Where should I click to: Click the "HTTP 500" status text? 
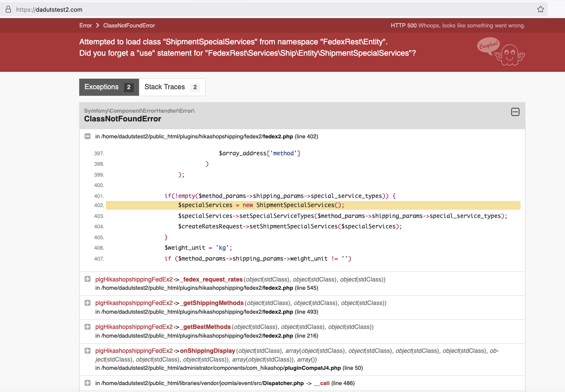click(x=404, y=26)
